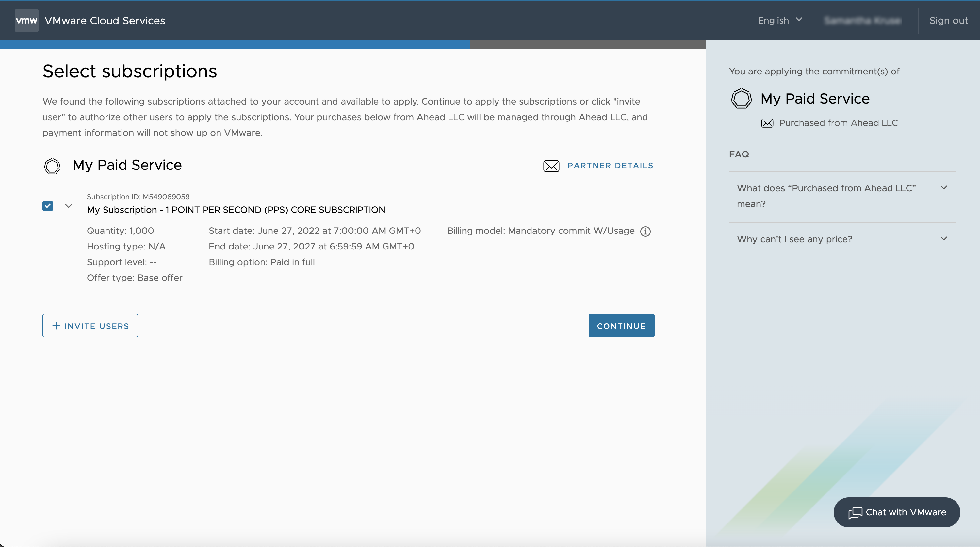The width and height of the screenshot is (980, 547).
Task: Click the My Subscription - 1 POINT PER SECOND title
Action: [236, 210]
